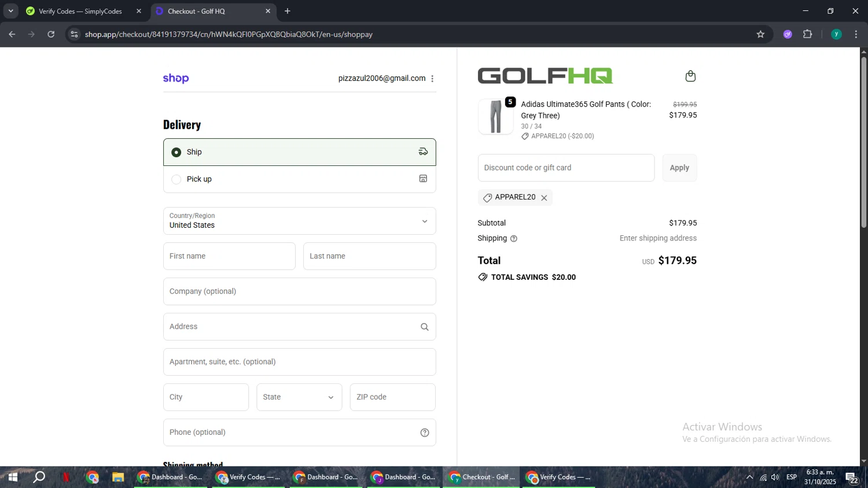
Task: Click the ESP language indicator
Action: point(792,477)
